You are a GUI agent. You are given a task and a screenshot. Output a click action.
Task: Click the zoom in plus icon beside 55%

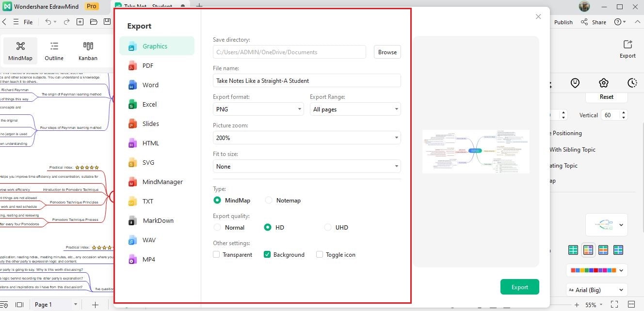coord(577,305)
